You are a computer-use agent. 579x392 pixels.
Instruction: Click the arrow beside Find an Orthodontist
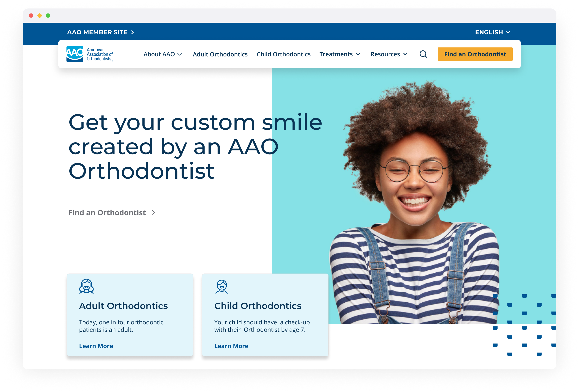[x=153, y=212]
